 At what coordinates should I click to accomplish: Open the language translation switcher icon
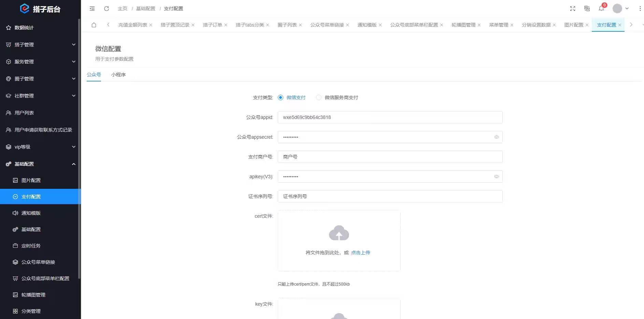pyautogui.click(x=587, y=9)
